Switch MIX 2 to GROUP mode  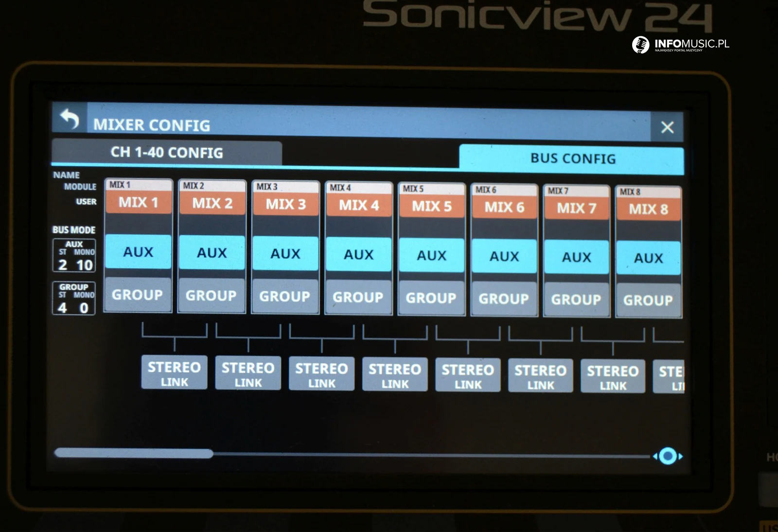coord(212,296)
